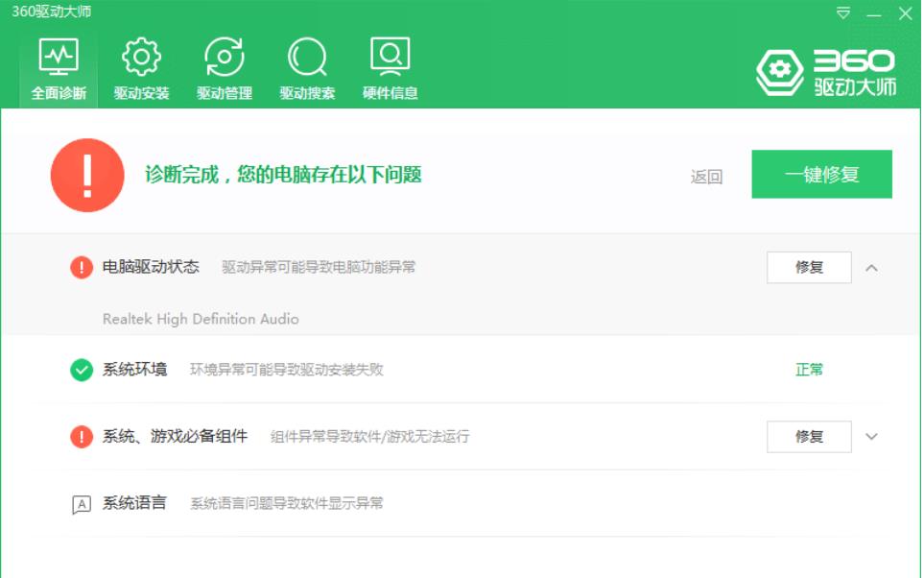Expand the 系统、游戏必备组件 section chevron
Image resolution: width=924 pixels, height=578 pixels.
coord(871,437)
